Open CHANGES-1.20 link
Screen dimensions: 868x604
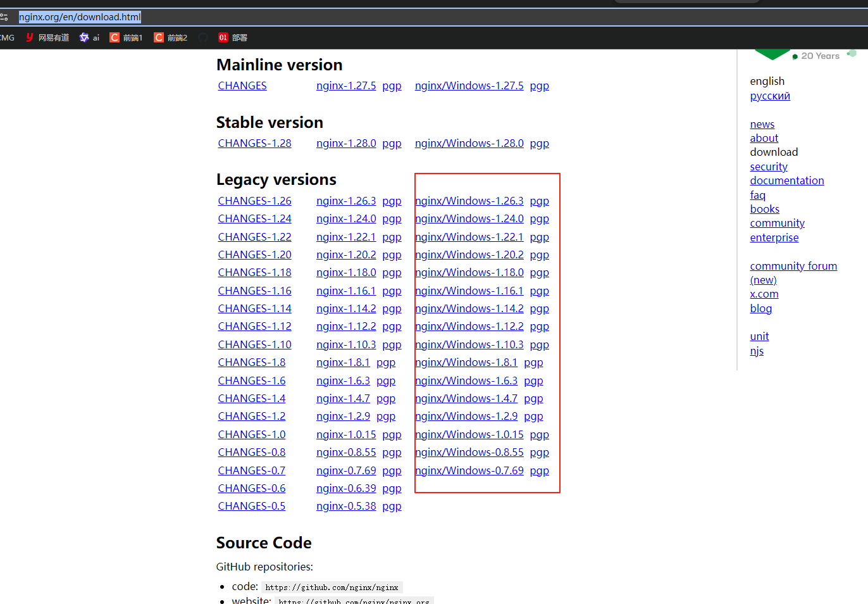(254, 255)
